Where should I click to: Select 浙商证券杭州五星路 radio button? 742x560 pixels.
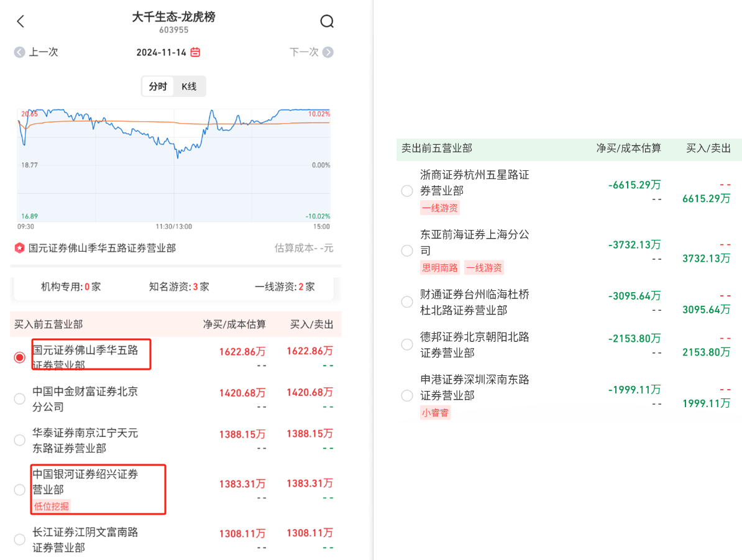click(407, 191)
